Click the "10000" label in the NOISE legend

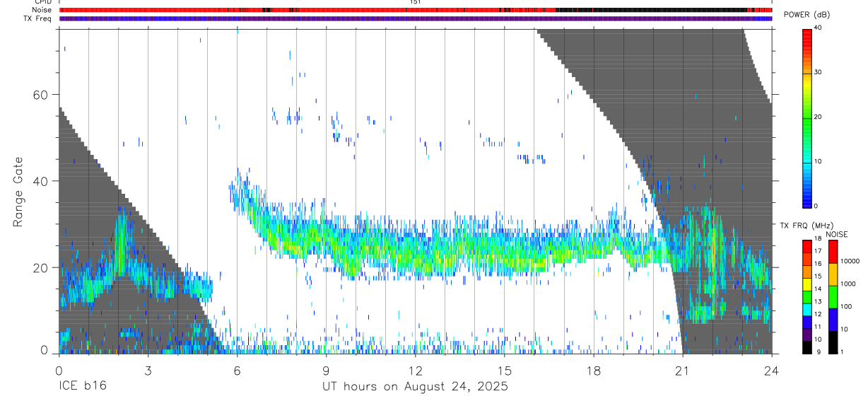850,261
